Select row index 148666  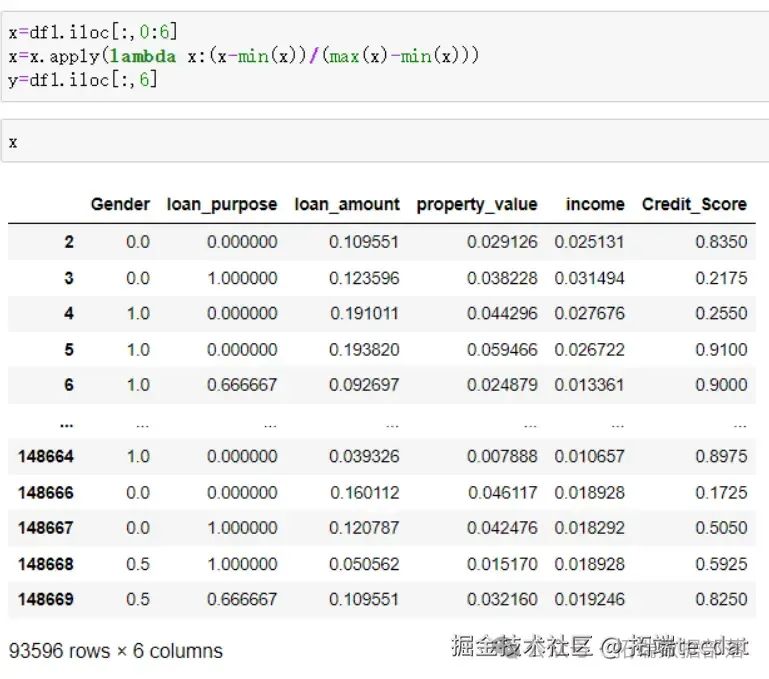[x=46, y=493]
